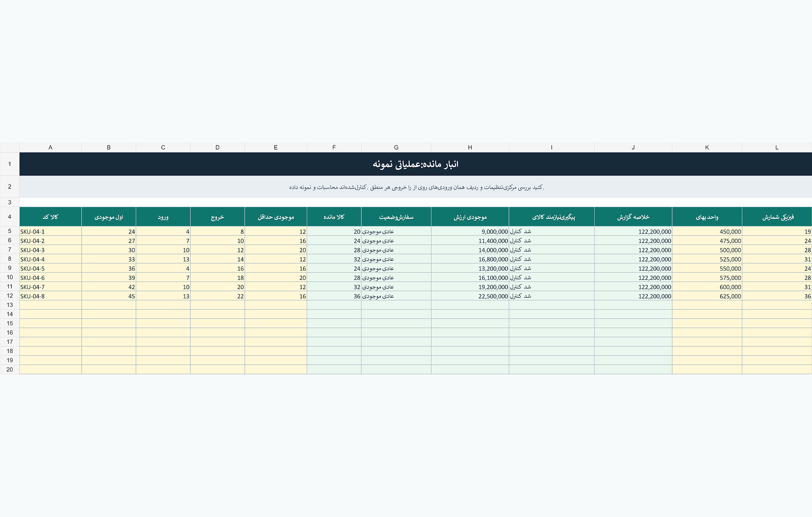Select row 5 header
Viewport: 812px width, 517px height.
[10, 231]
